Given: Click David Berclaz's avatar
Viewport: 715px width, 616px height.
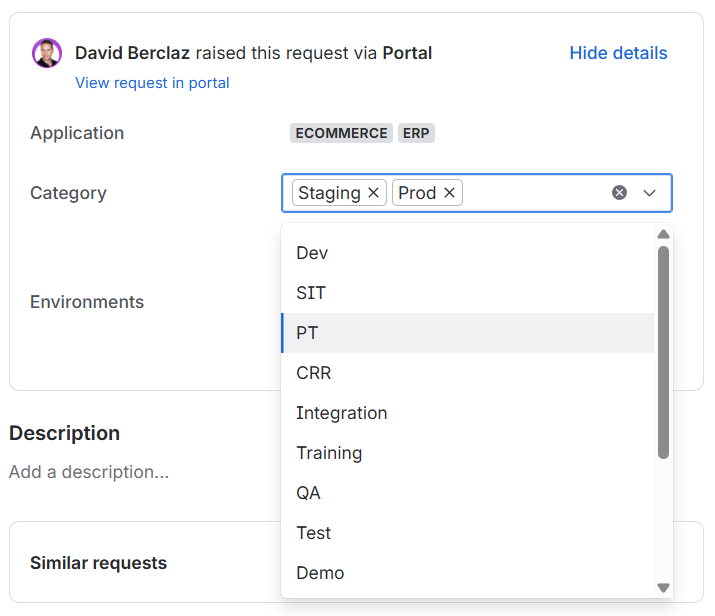Looking at the screenshot, I should pyautogui.click(x=47, y=53).
